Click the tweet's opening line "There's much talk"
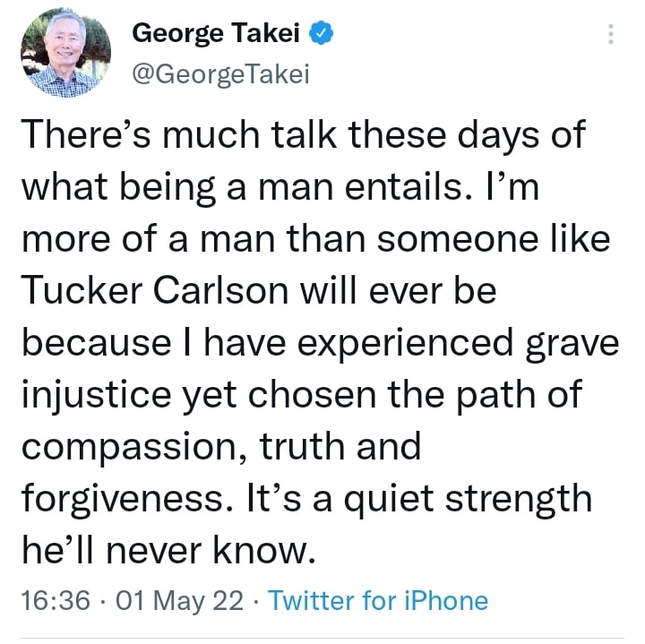 179,135
